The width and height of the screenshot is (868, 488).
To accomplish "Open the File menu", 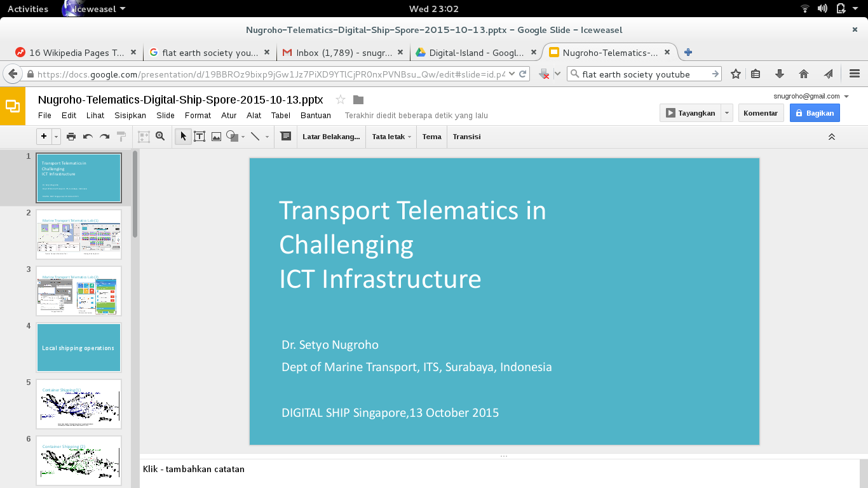I will click(x=44, y=116).
